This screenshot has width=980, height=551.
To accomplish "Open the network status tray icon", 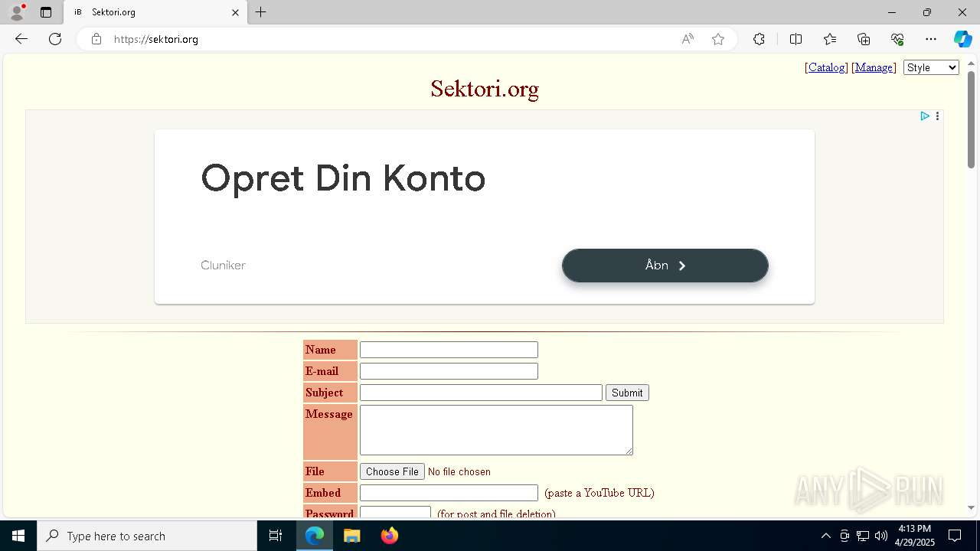I will tap(863, 536).
